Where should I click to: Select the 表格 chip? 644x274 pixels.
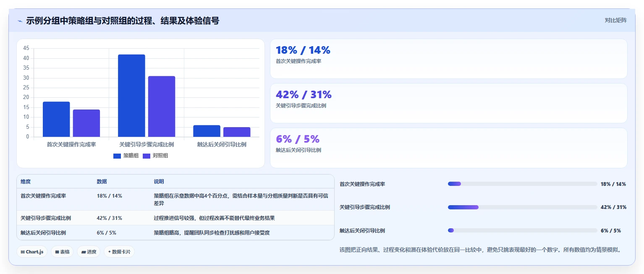click(62, 252)
